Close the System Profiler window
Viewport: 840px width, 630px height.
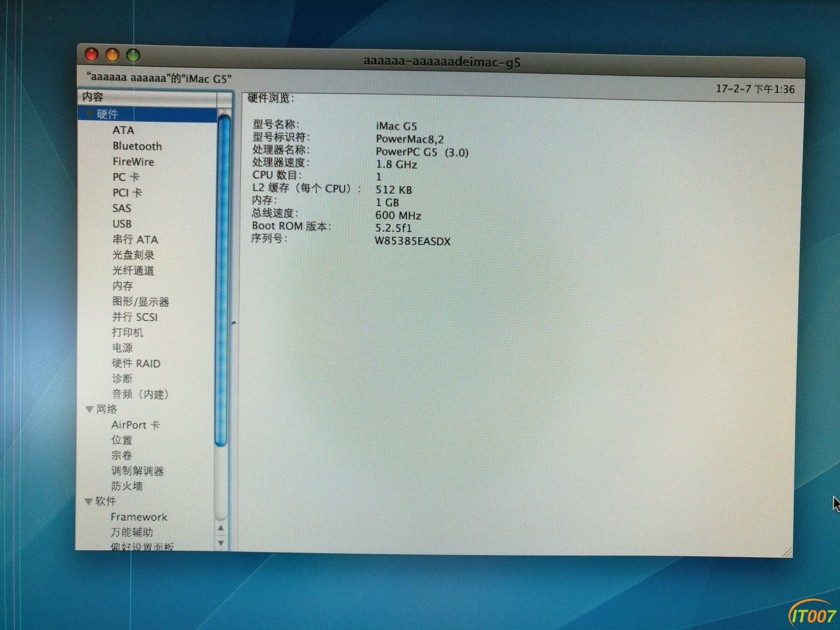click(x=91, y=55)
